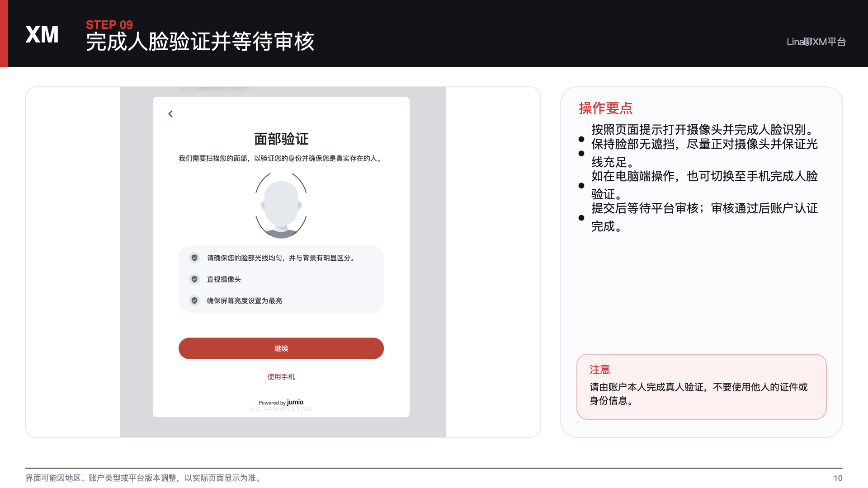
Task: Click bullet 如在电脑端操作
Action: [704, 185]
